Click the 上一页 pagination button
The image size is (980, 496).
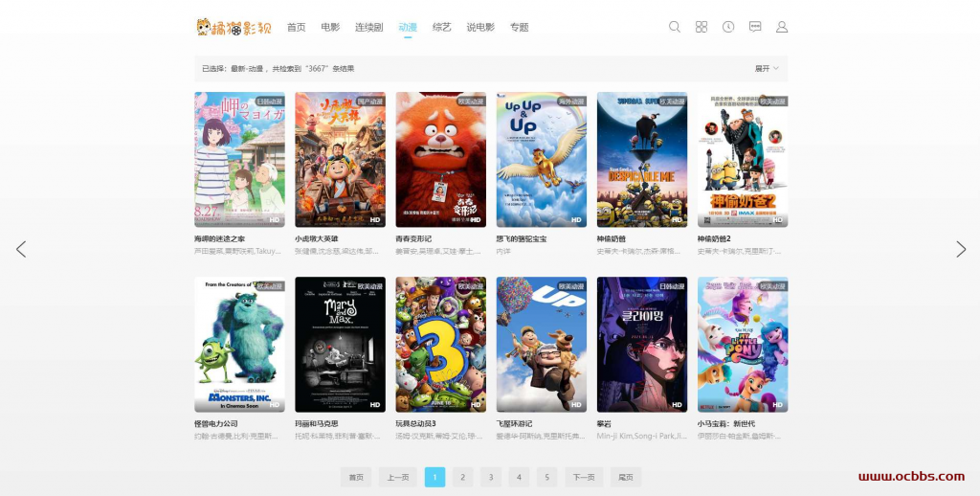[397, 477]
